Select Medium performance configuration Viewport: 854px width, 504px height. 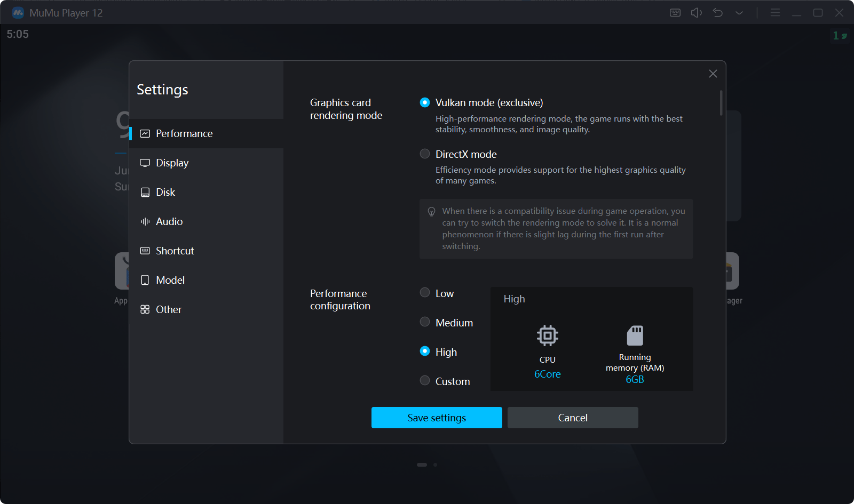click(425, 322)
